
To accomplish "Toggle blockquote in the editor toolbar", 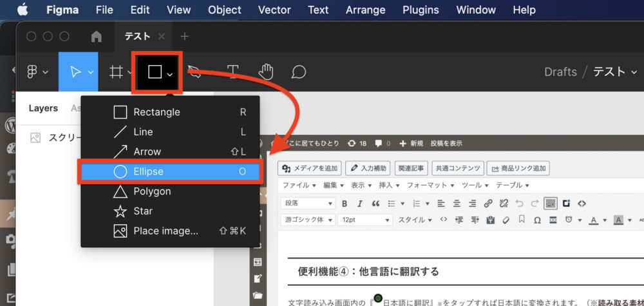I will (375, 204).
